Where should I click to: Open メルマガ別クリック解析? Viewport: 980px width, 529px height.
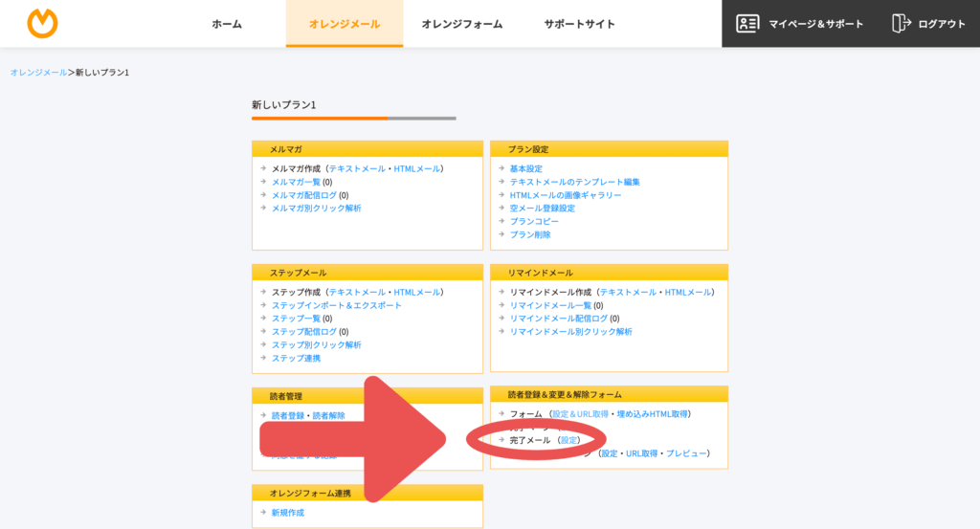316,208
